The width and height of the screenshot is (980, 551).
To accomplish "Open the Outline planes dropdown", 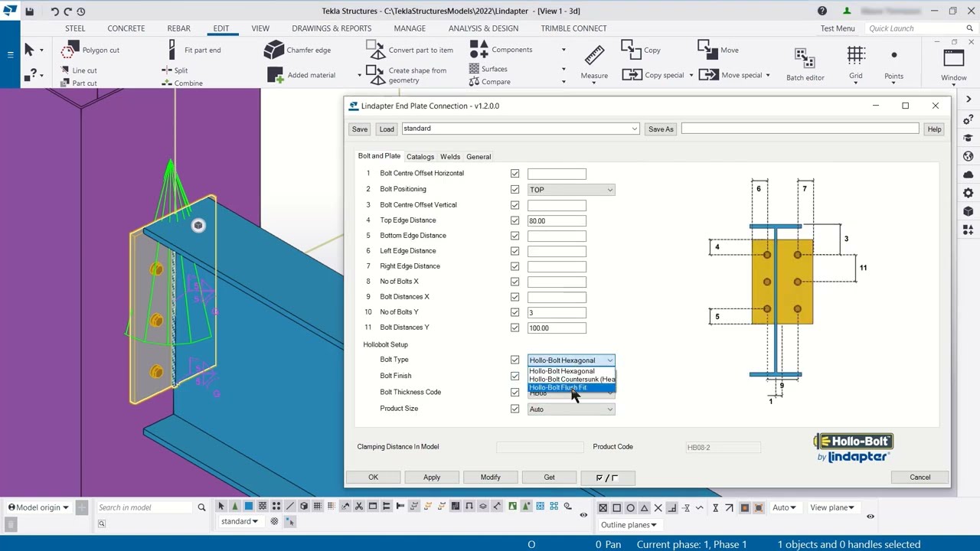I will point(629,525).
